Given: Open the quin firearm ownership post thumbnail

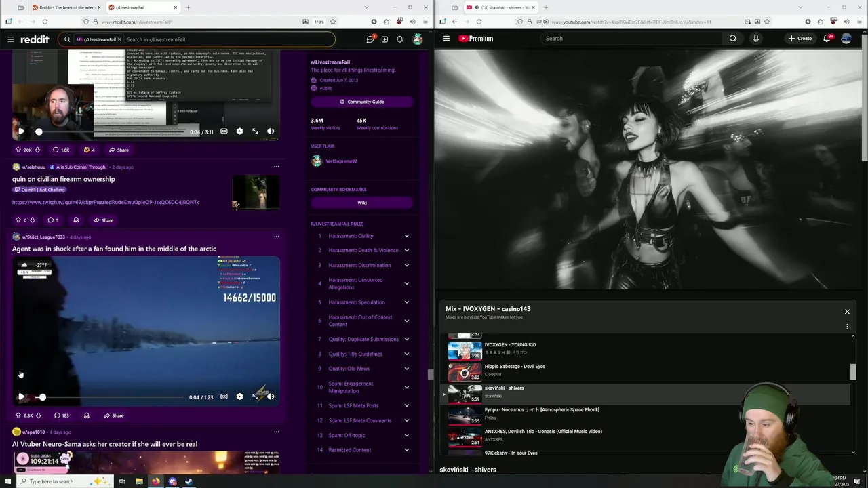Looking at the screenshot, I should coord(256,192).
